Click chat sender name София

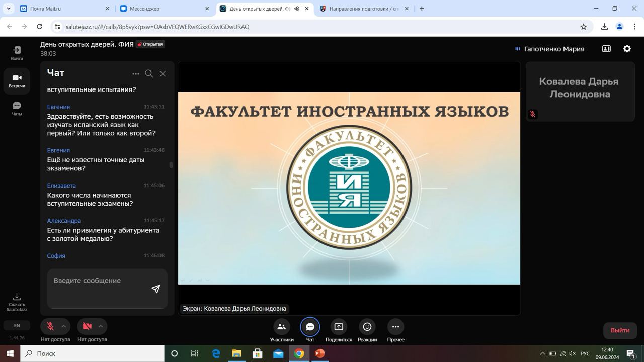tap(56, 256)
